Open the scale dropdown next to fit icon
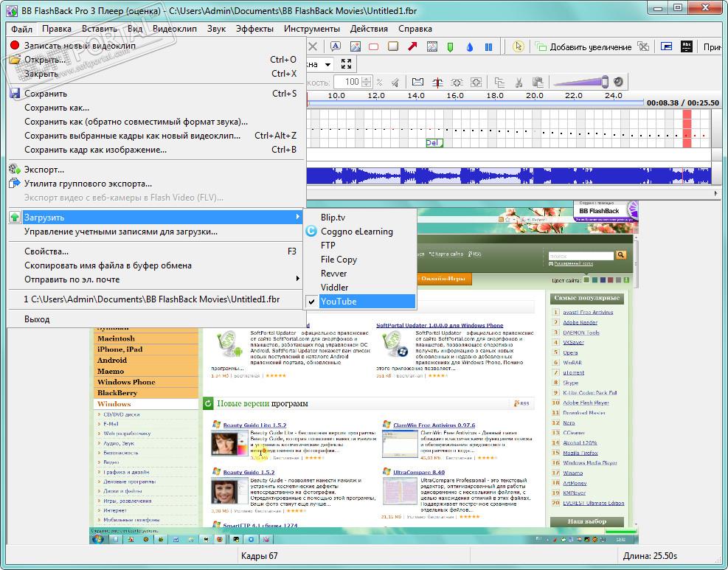 (x=327, y=64)
